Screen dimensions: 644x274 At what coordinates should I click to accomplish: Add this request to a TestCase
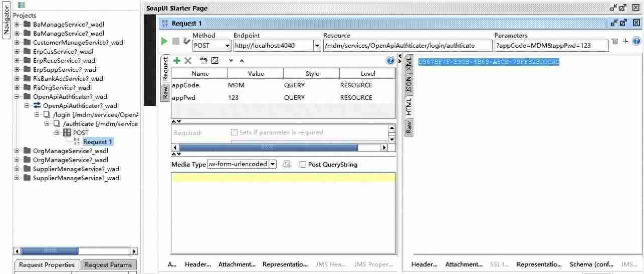tap(186, 41)
